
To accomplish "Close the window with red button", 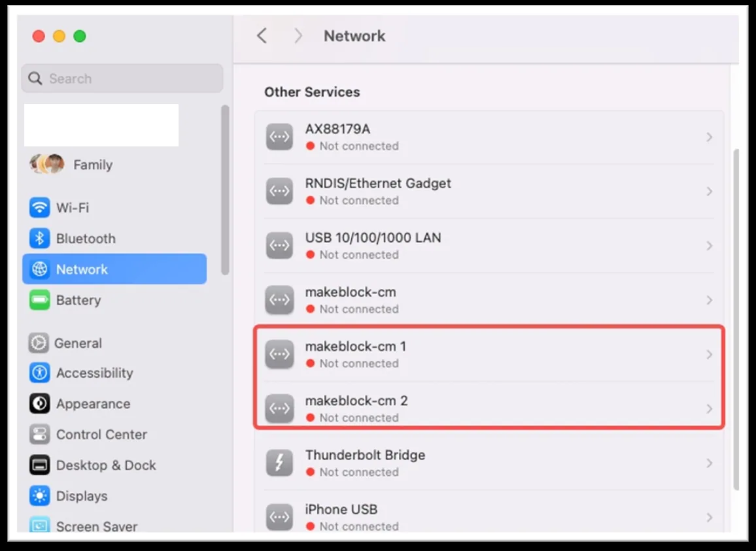I will tap(39, 36).
